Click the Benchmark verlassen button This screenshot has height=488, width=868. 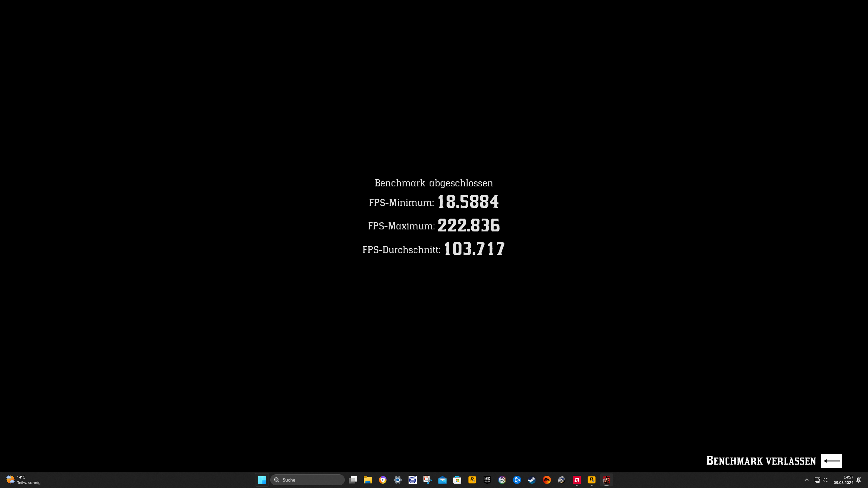click(761, 461)
